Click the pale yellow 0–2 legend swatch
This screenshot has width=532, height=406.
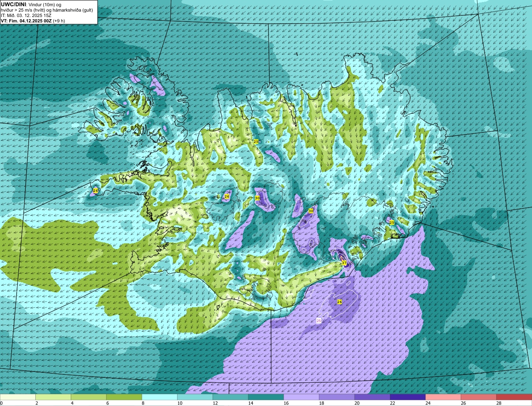18,397
